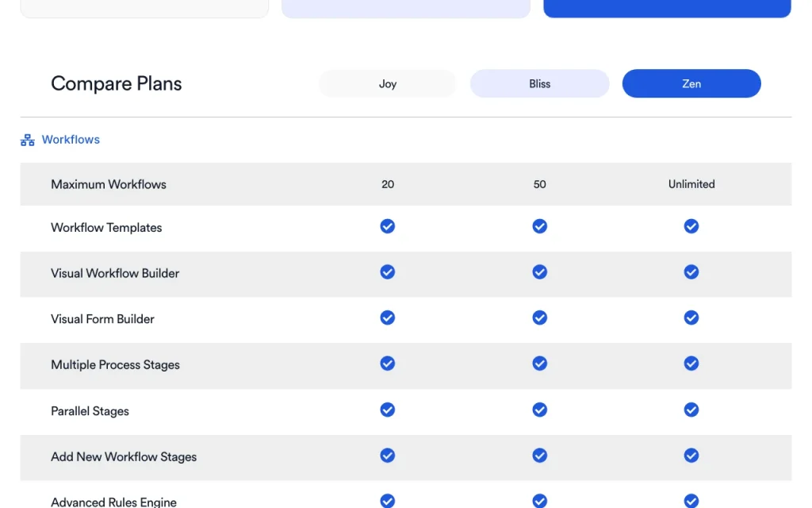Click the Multiple Process Stages row label
812x508 pixels.
(x=115, y=365)
